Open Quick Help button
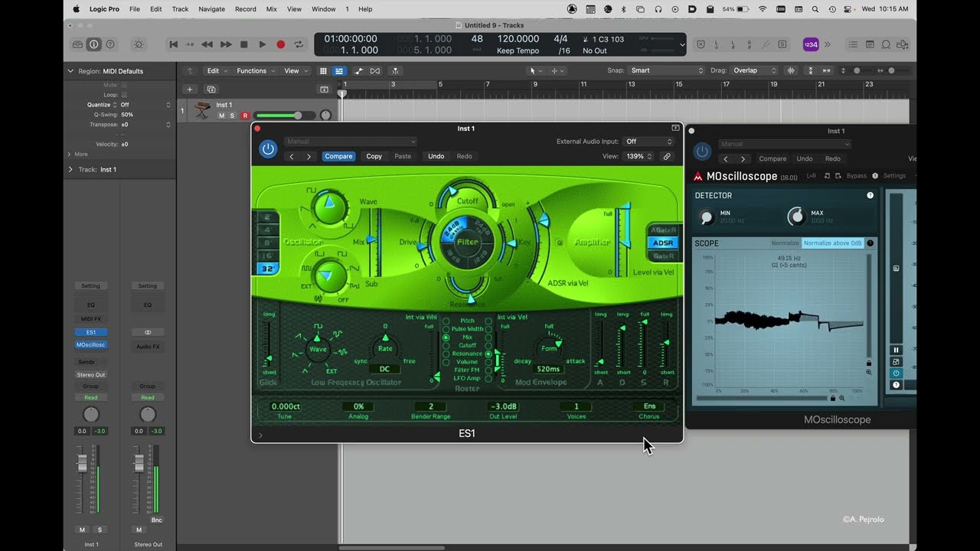 (x=110, y=44)
